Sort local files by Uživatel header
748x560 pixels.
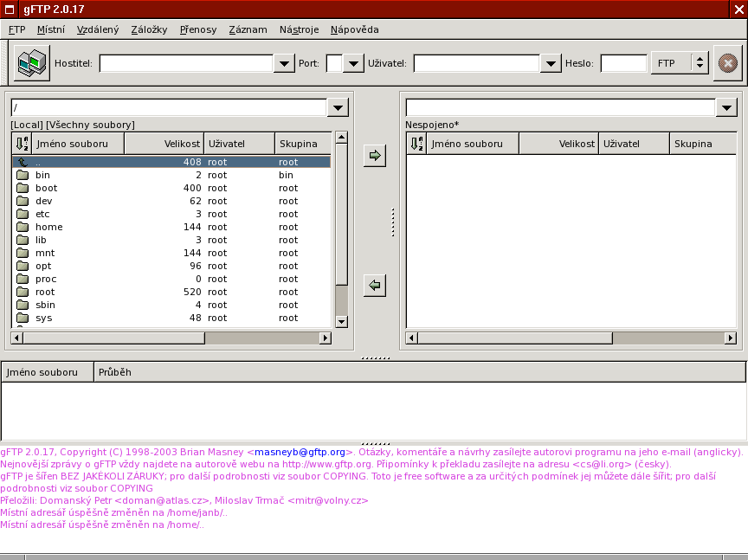tap(240, 144)
